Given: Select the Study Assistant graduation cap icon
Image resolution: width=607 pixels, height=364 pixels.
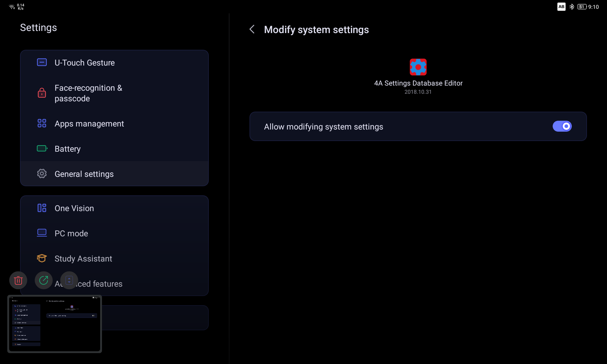Looking at the screenshot, I should click(x=42, y=258).
